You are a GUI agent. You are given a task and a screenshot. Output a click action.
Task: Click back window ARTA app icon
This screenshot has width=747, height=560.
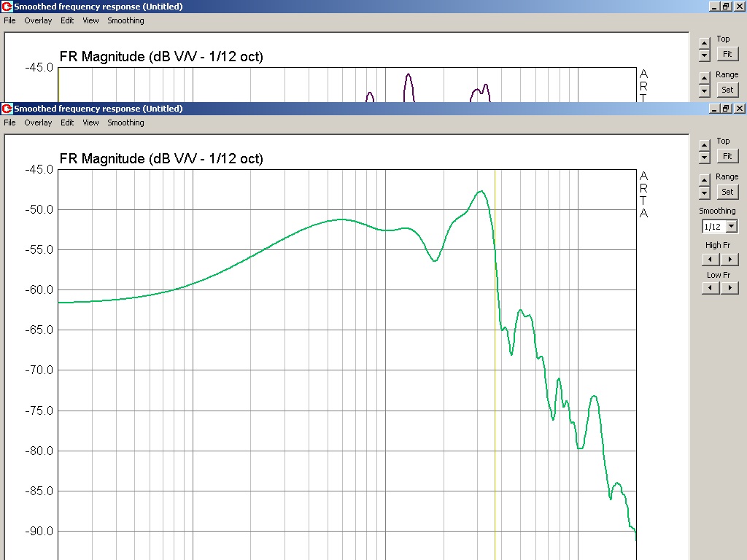(x=7, y=7)
